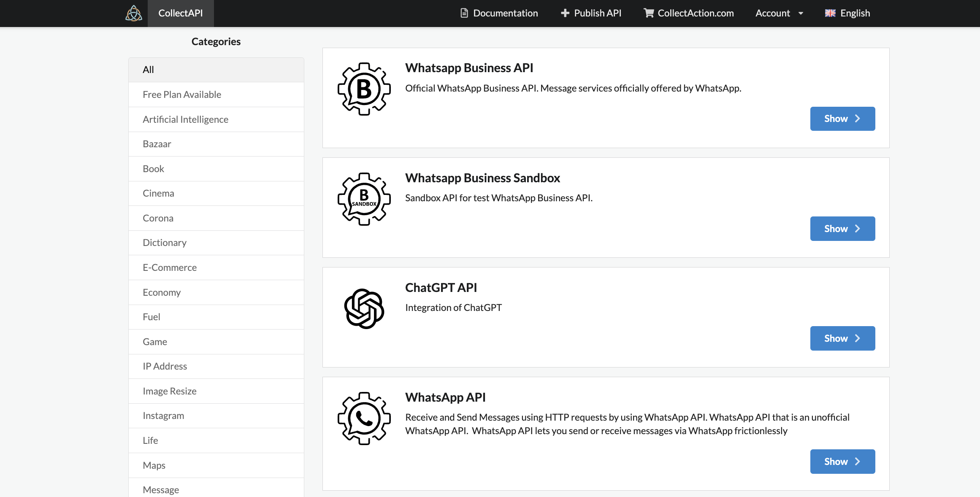The height and width of the screenshot is (497, 980).
Task: Click the 'Official WhatsApp Business API' description text
Action: (573, 89)
